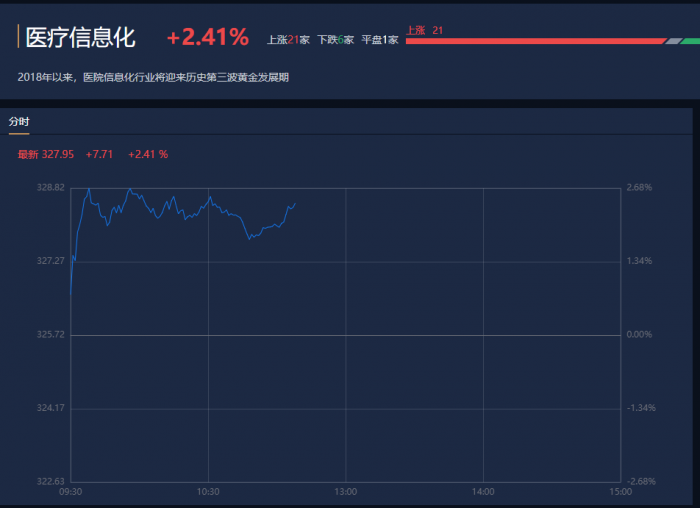
Task: Click the 上涨 21 label above the bar
Action: coord(424,30)
